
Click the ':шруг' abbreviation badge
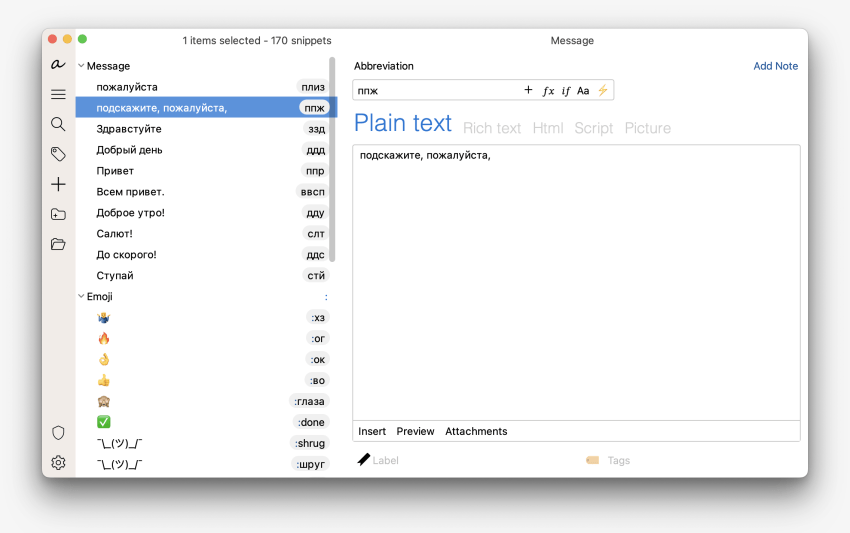pyautogui.click(x=311, y=464)
